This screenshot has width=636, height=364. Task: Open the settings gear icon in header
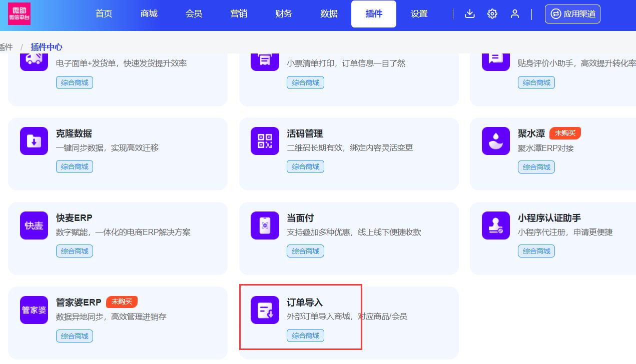point(492,14)
